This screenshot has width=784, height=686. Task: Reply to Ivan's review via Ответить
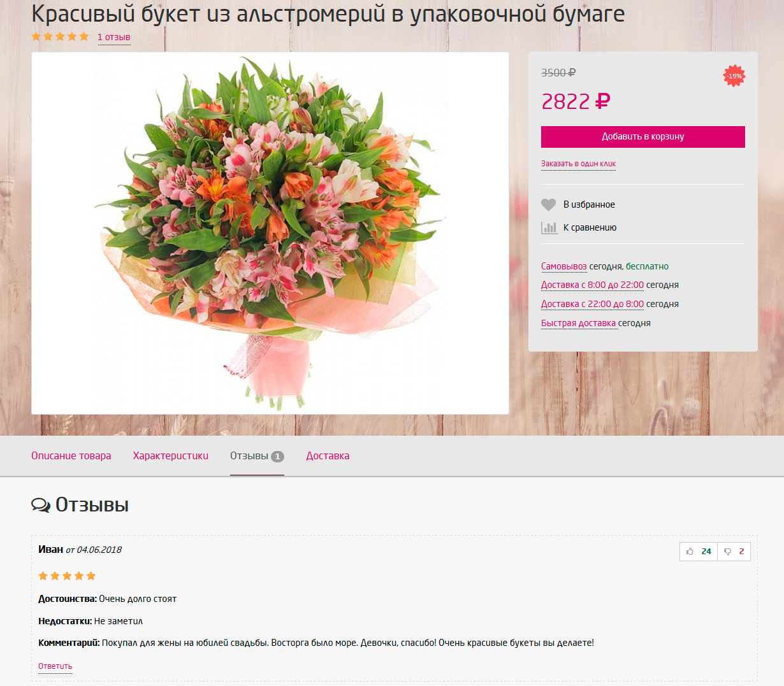(55, 666)
